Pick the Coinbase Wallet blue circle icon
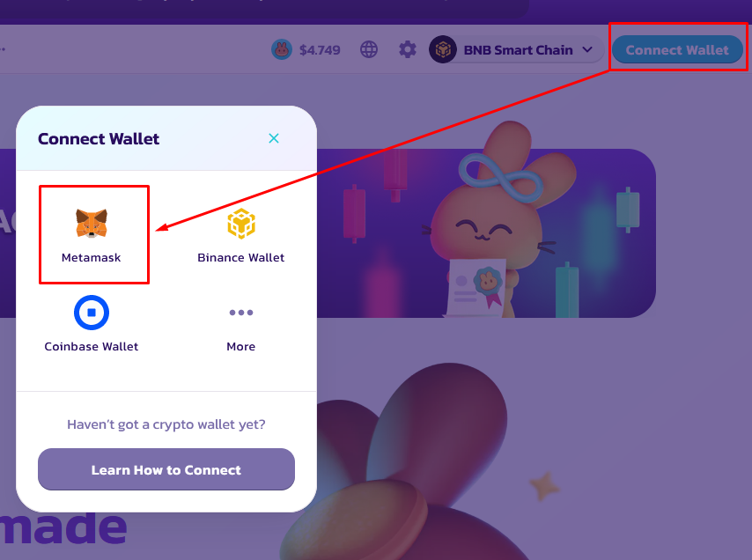Image resolution: width=752 pixels, height=560 pixels. pyautogui.click(x=91, y=313)
